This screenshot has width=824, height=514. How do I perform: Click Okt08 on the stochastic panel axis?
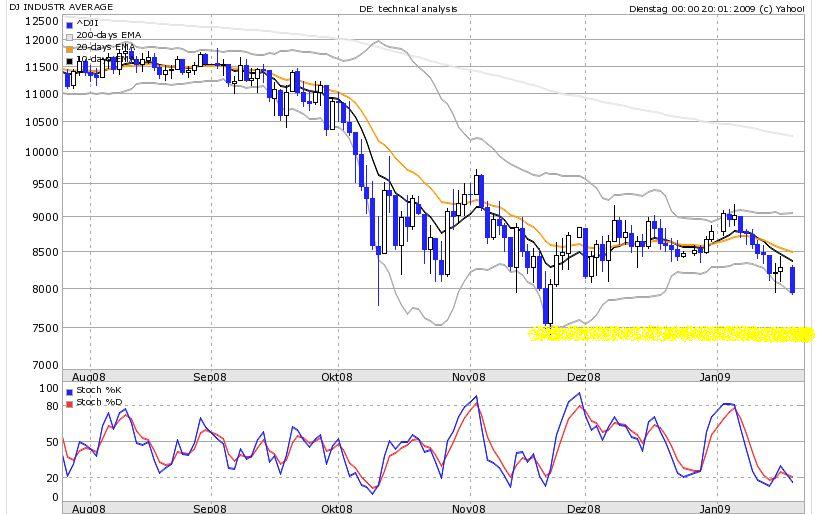[x=337, y=509]
